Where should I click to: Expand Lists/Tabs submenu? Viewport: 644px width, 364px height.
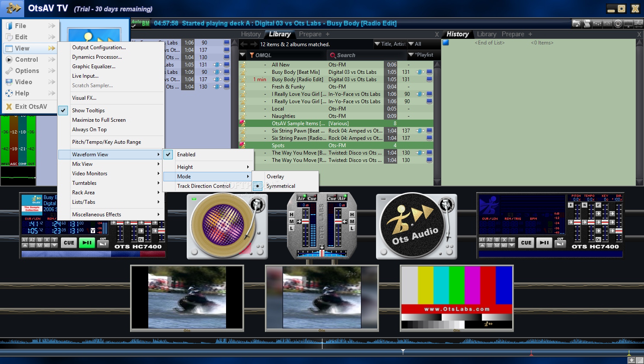pyautogui.click(x=110, y=202)
